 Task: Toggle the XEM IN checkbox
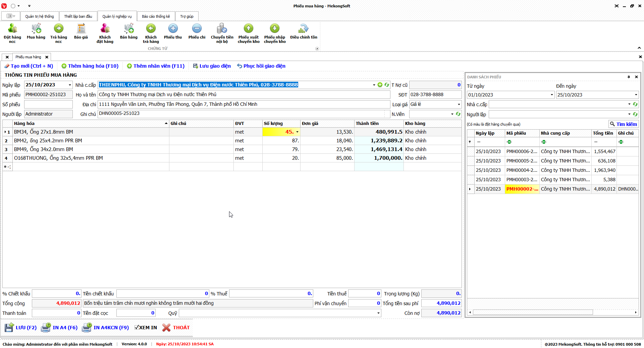[137, 328]
